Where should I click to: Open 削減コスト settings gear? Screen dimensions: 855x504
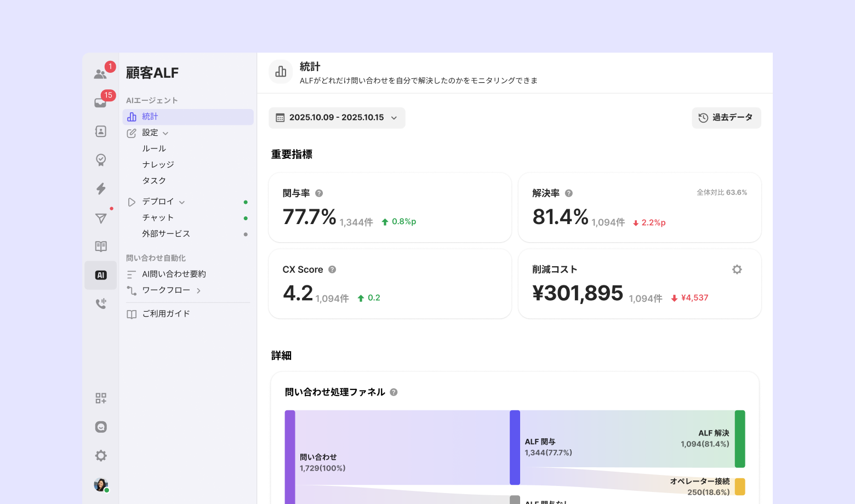point(737,270)
